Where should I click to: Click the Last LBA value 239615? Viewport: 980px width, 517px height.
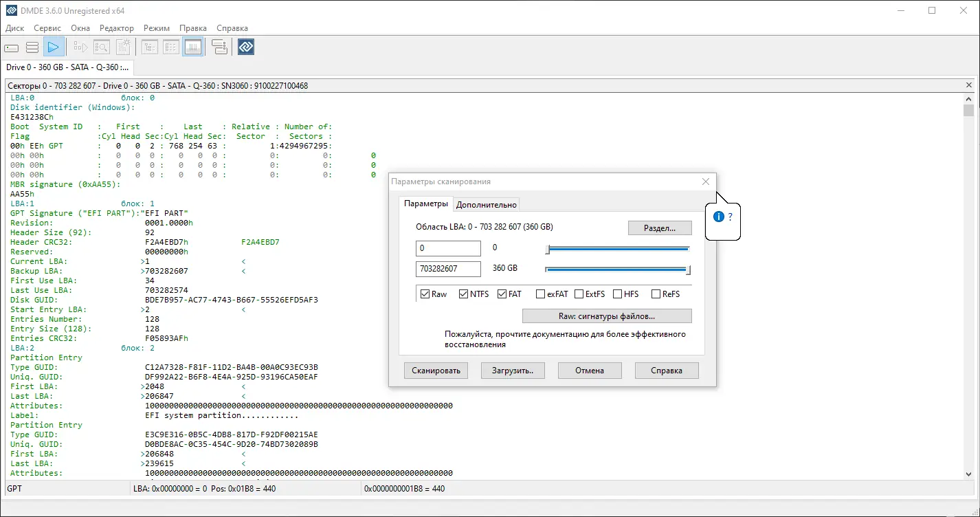159,463
